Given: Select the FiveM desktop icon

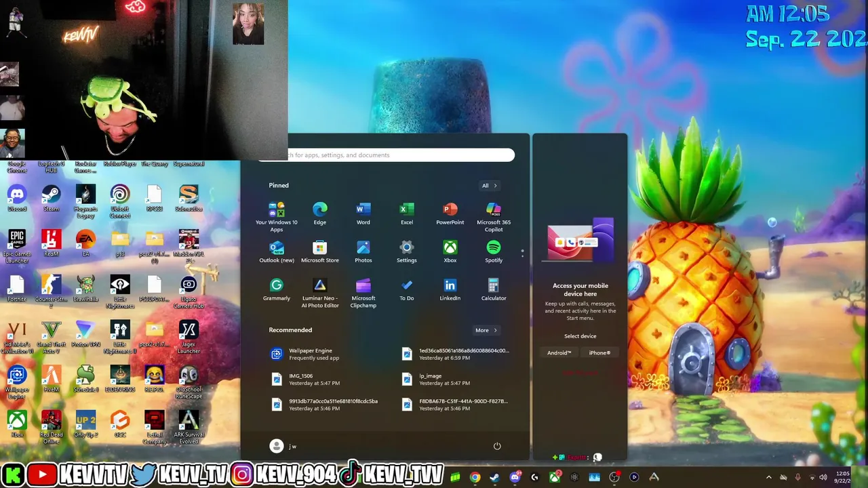Looking at the screenshot, I should point(51,379).
